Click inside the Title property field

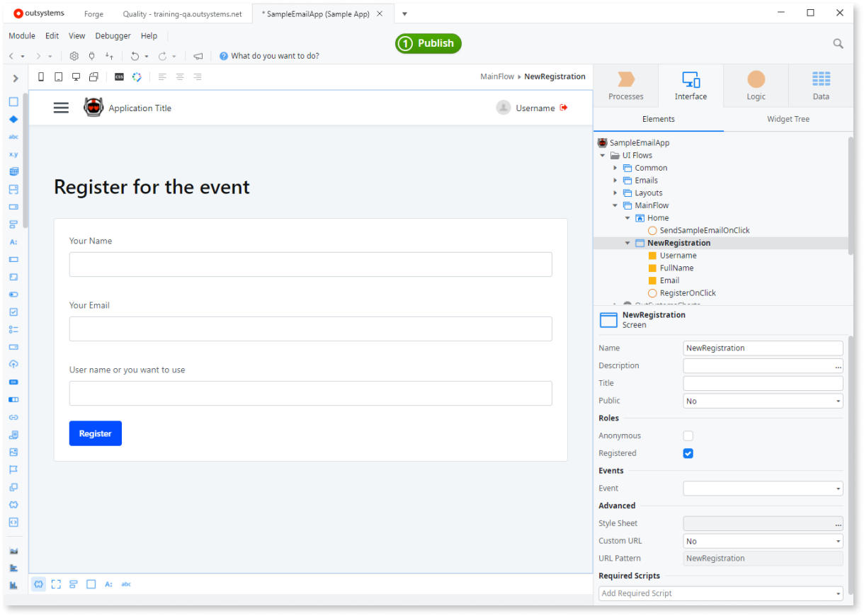[763, 382]
